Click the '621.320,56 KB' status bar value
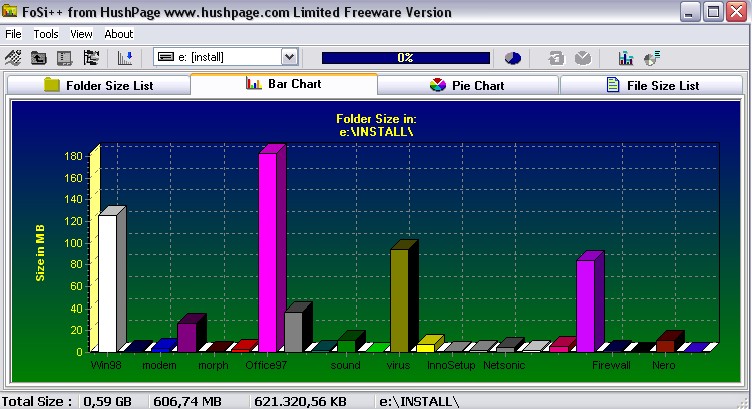 [x=301, y=402]
